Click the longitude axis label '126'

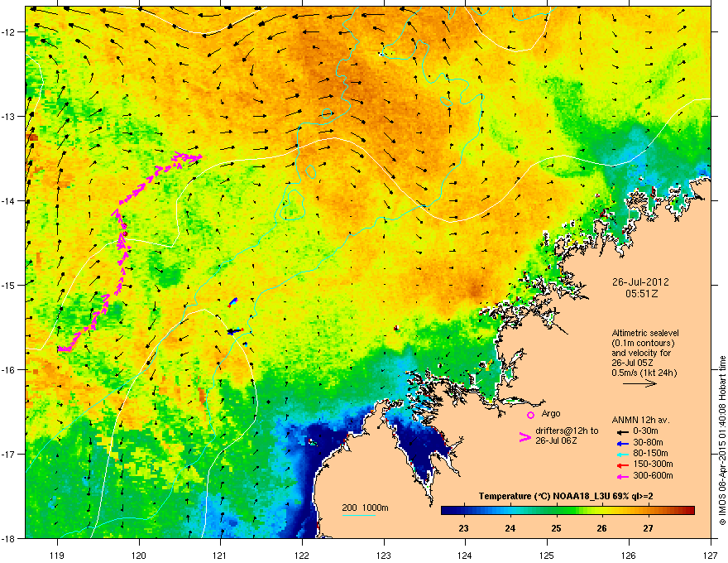click(x=629, y=556)
